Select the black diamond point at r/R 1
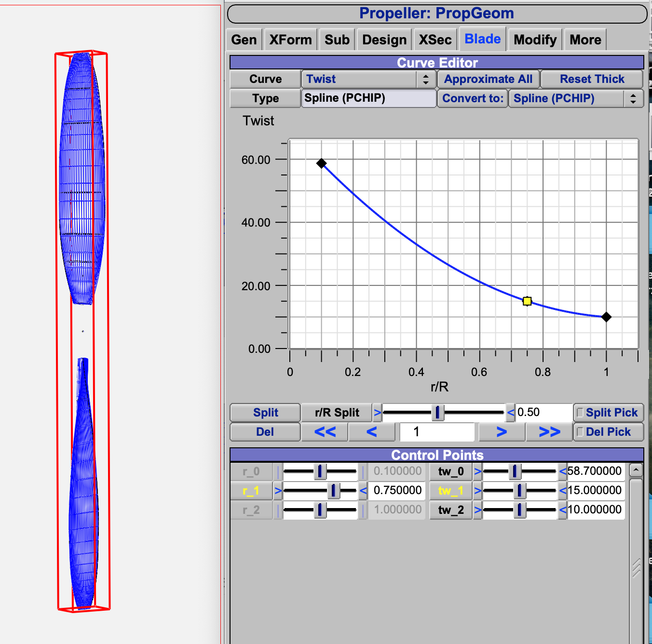The width and height of the screenshot is (652, 644). [x=606, y=317]
